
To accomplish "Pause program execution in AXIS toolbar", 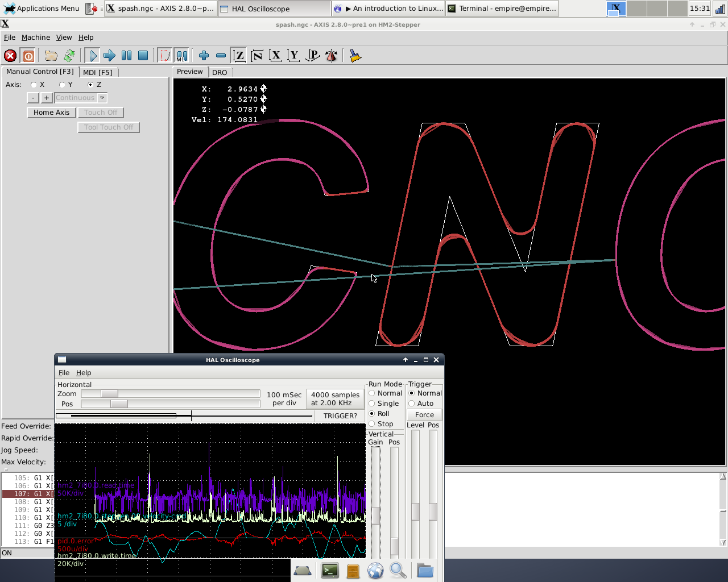I will pos(126,56).
